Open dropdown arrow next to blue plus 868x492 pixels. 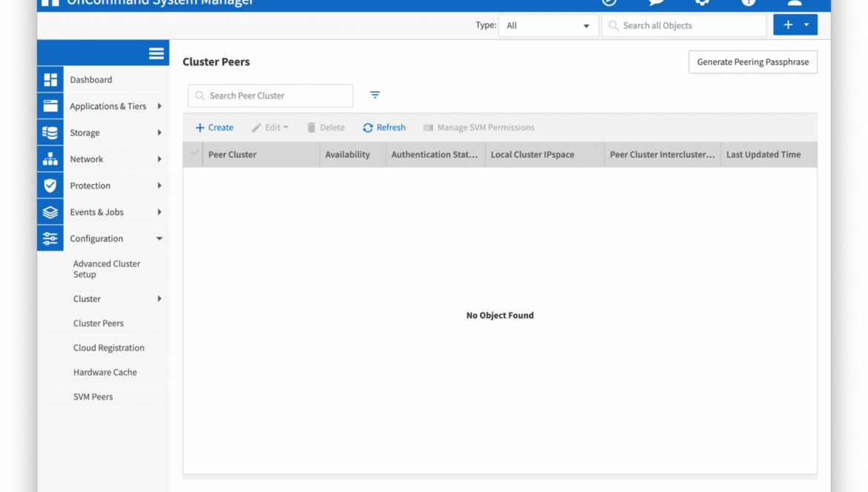tap(806, 25)
